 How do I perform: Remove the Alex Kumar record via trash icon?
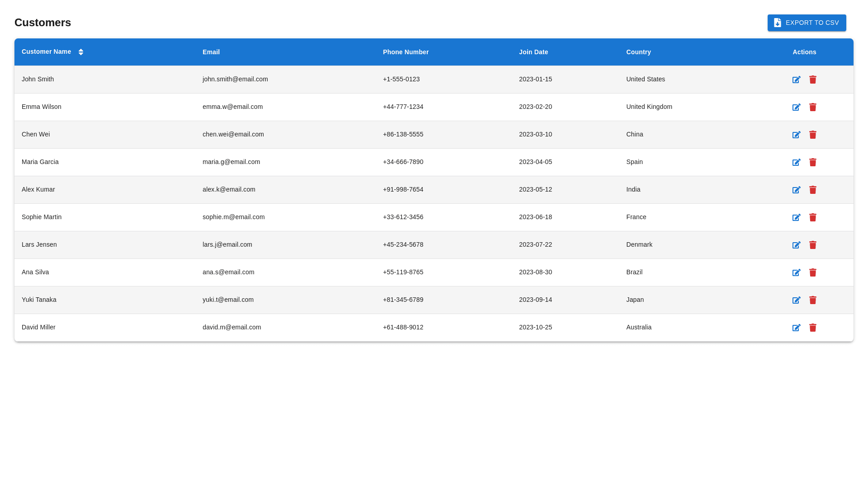click(x=812, y=190)
